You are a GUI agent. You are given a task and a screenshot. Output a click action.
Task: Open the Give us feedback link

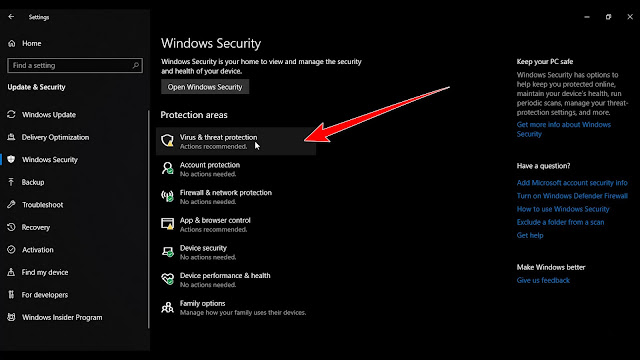(543, 280)
